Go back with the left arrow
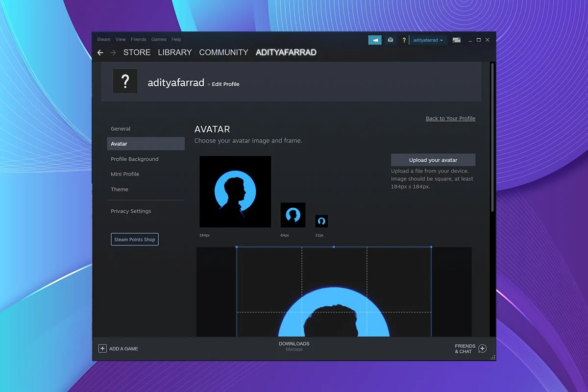Screen dimensions: 588x392 click(x=100, y=52)
